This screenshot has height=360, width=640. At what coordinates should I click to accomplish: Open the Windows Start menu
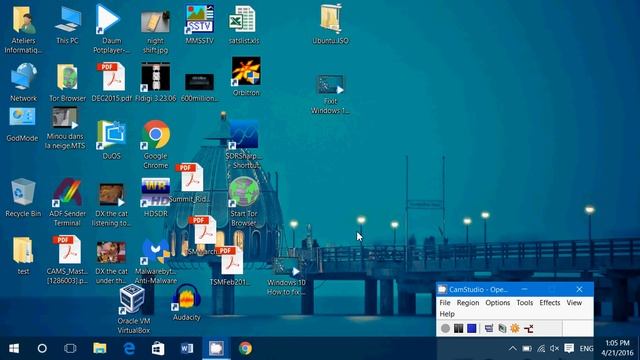point(14,349)
